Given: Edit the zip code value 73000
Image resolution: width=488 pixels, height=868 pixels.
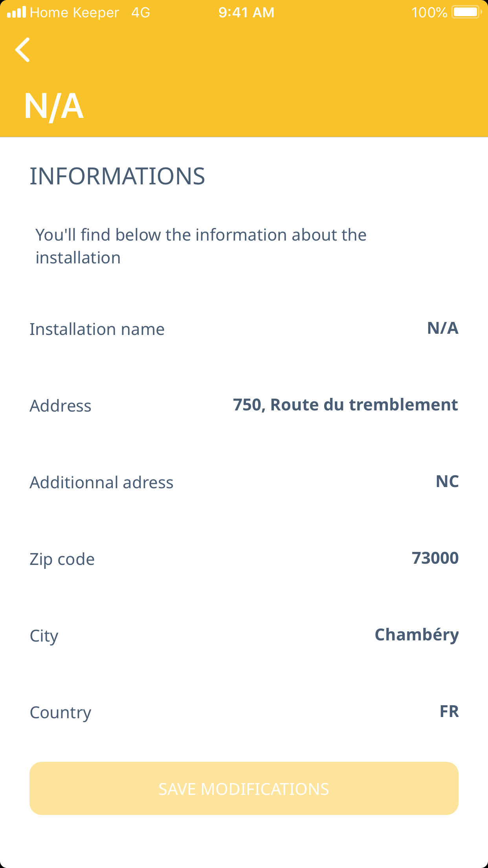Looking at the screenshot, I should (435, 558).
